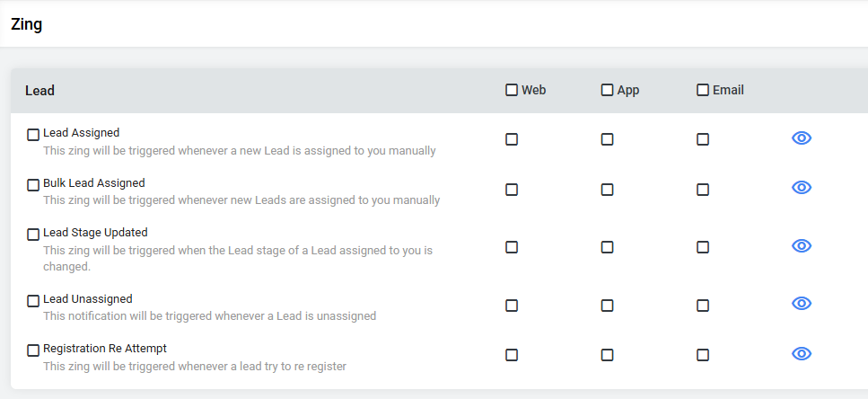The image size is (868, 399).
Task: Turn on App for Bulk Lead Assigned
Action: point(608,190)
